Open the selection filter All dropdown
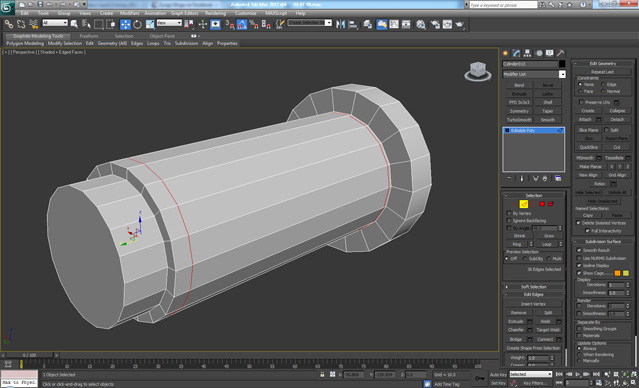The width and height of the screenshot is (639, 388). pyautogui.click(x=55, y=23)
